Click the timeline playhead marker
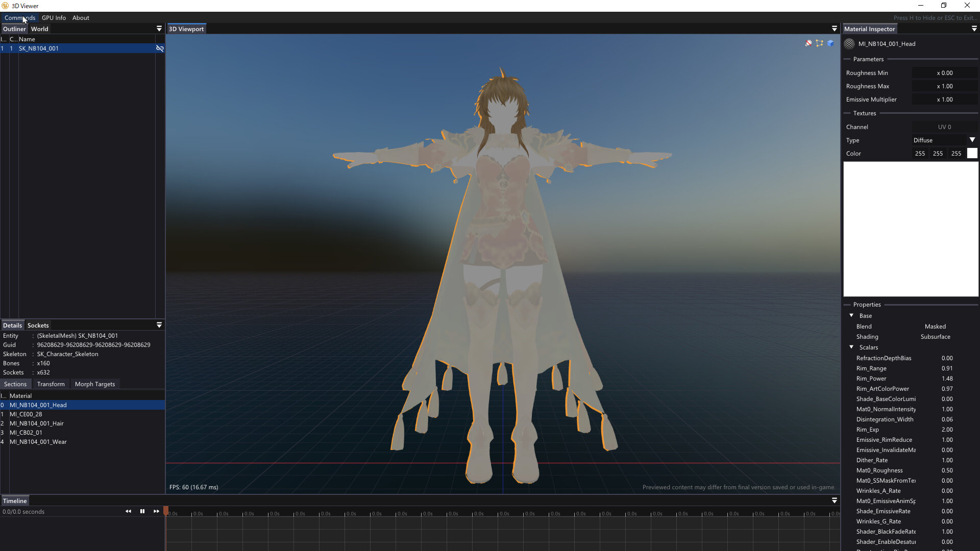980x551 pixels. 166,511
